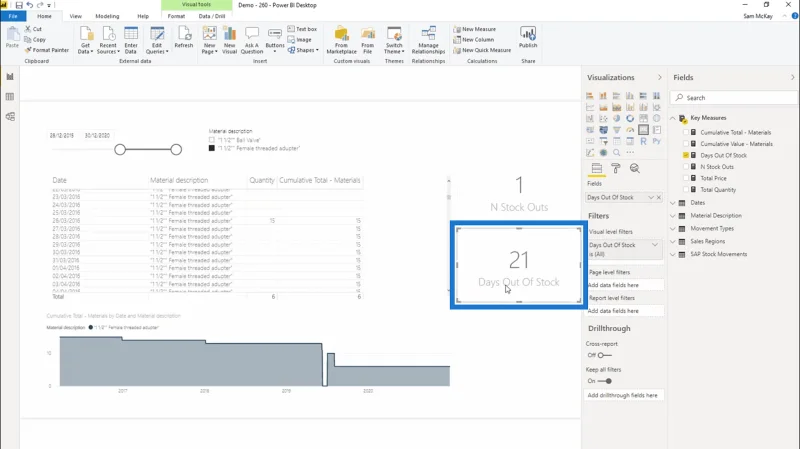Viewport: 800px width, 449px height.
Task: Collapse the Fields pane
Action: tap(792, 78)
